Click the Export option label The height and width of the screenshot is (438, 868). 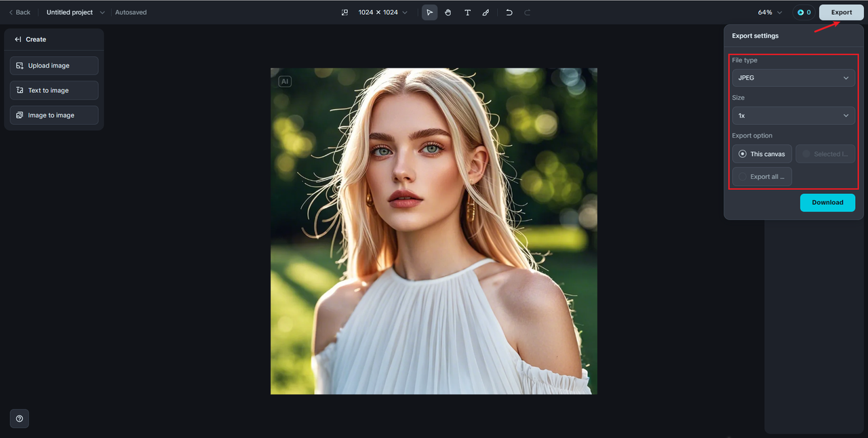(x=752, y=136)
